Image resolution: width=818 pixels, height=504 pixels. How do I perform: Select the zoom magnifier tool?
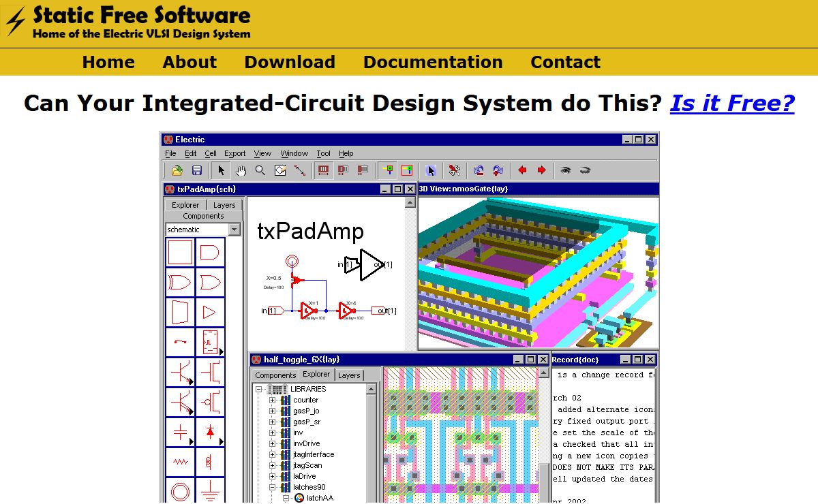(x=260, y=170)
